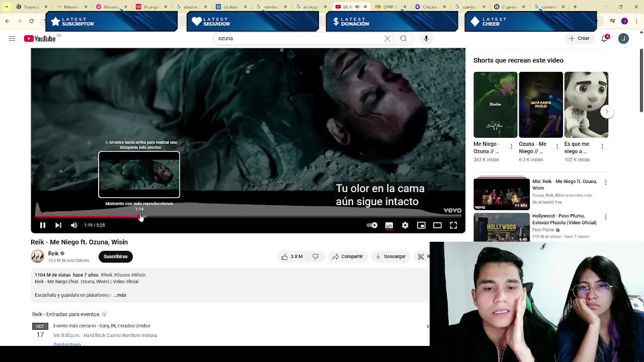Mute the playing YouTube tab via speaker icon
Screen dimensions: 644x362
click(357, 7)
